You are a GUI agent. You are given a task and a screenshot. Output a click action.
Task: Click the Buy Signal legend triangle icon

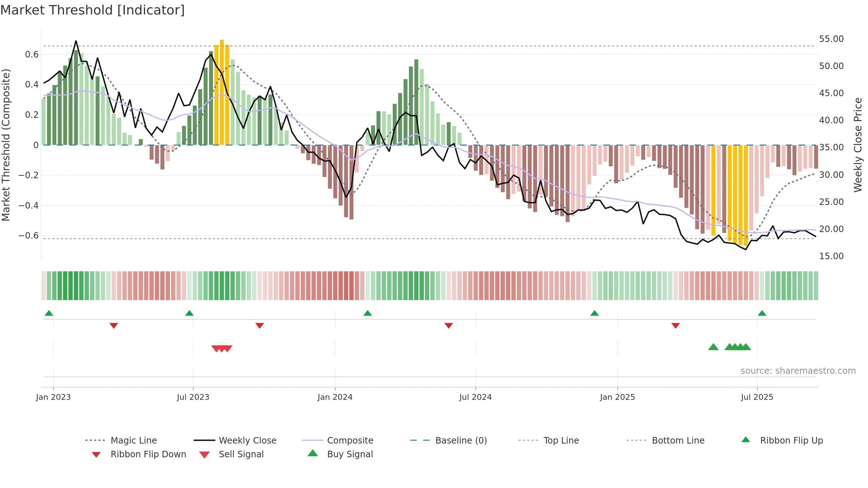click(x=313, y=453)
